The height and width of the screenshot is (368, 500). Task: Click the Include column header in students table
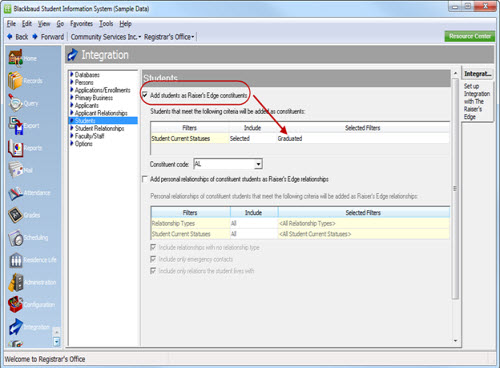(252, 128)
